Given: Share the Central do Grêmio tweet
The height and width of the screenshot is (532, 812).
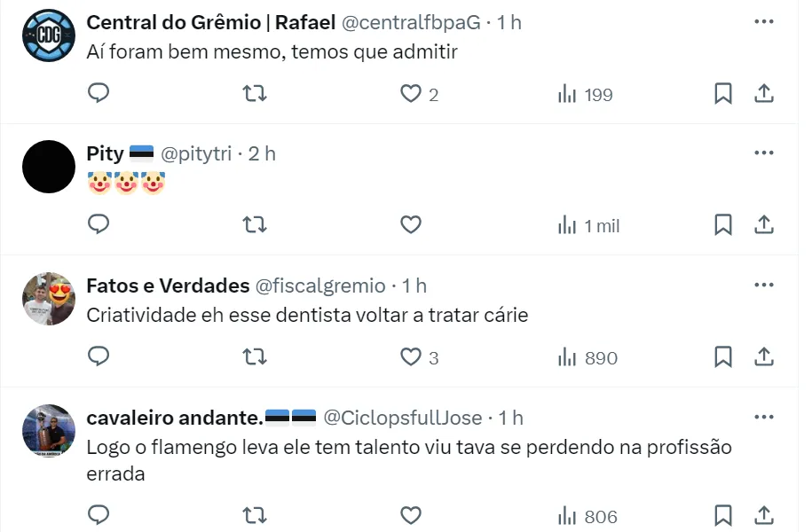Looking at the screenshot, I should [x=764, y=93].
